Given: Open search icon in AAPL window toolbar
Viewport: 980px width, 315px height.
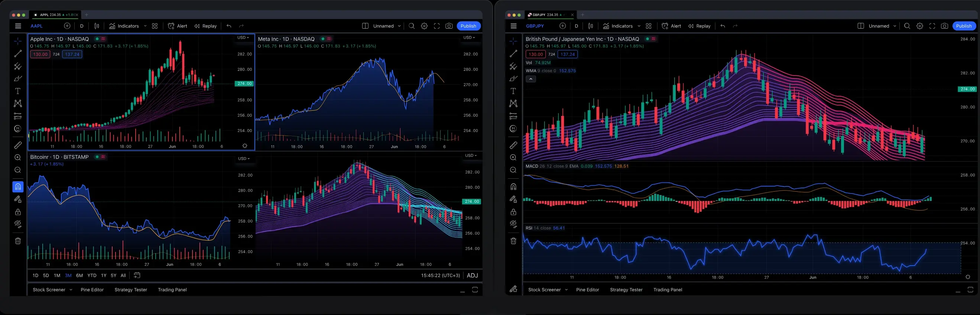Looking at the screenshot, I should (x=412, y=26).
